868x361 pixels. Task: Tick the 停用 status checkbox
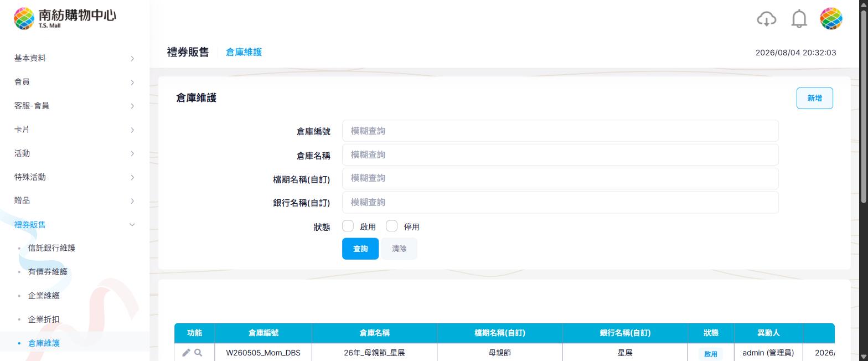click(x=391, y=226)
